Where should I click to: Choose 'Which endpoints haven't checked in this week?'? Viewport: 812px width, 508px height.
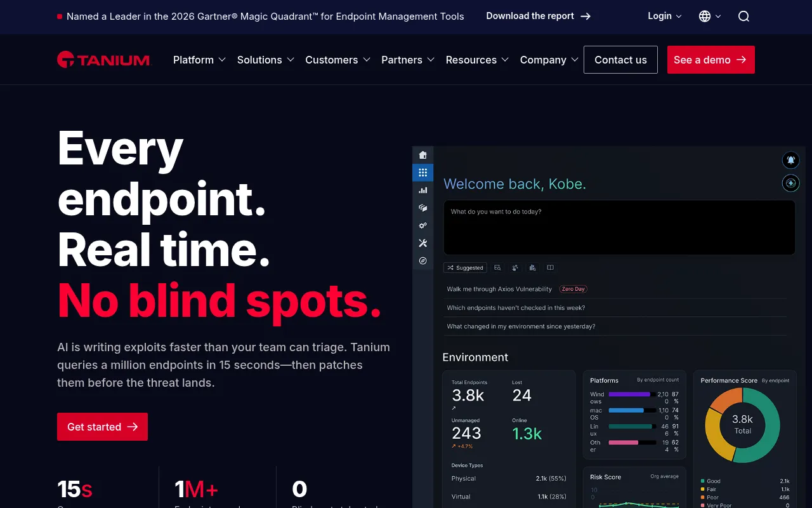(x=516, y=308)
